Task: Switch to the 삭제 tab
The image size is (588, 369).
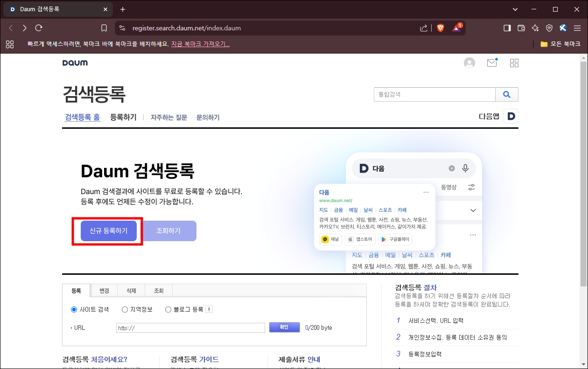Action: click(x=131, y=291)
